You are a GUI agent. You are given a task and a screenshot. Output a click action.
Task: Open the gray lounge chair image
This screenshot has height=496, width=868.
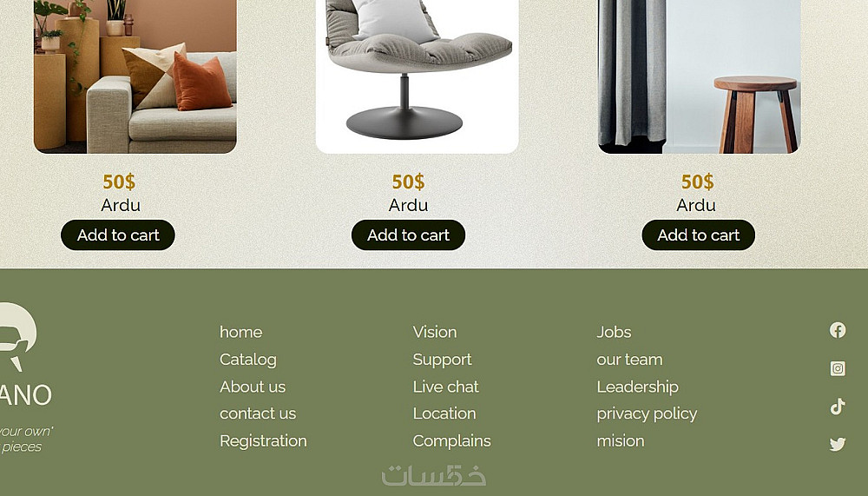[x=417, y=76]
